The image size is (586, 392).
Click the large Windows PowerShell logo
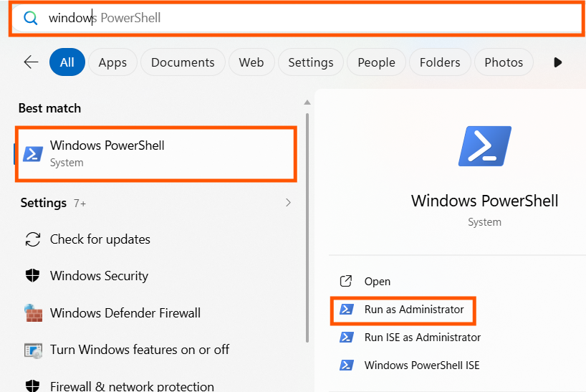point(485,146)
